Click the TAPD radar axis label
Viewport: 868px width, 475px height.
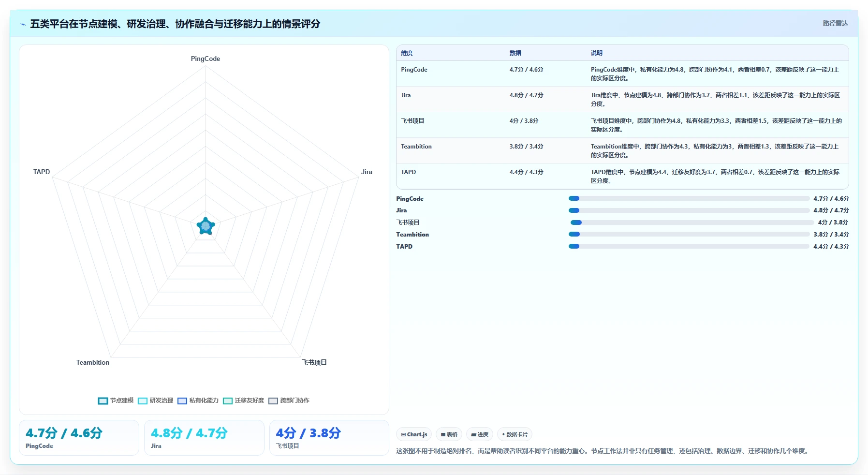pos(42,172)
